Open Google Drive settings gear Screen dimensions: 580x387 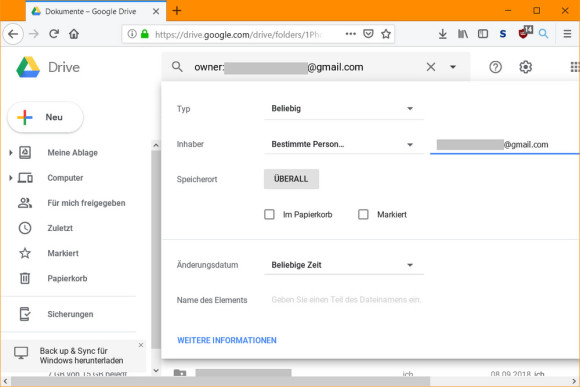point(525,67)
